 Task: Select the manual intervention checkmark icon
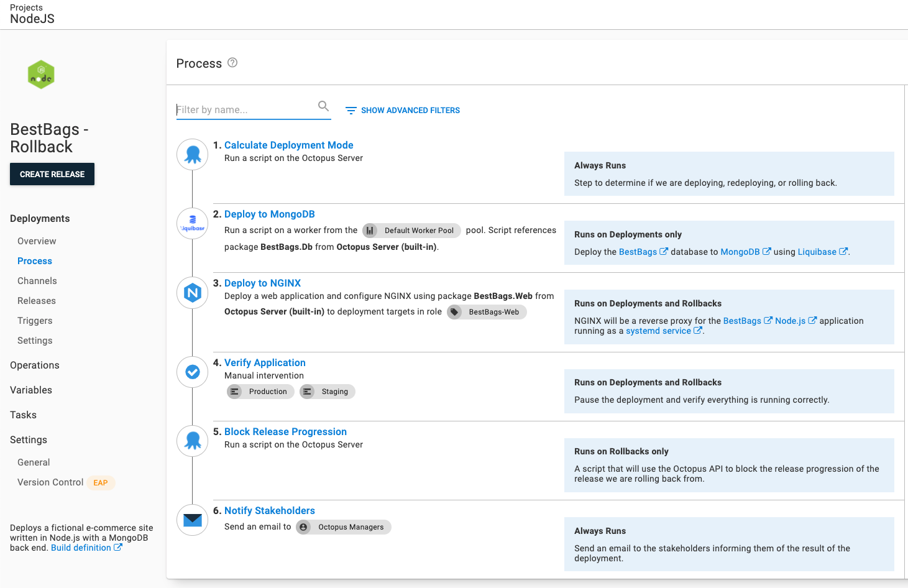(x=192, y=372)
